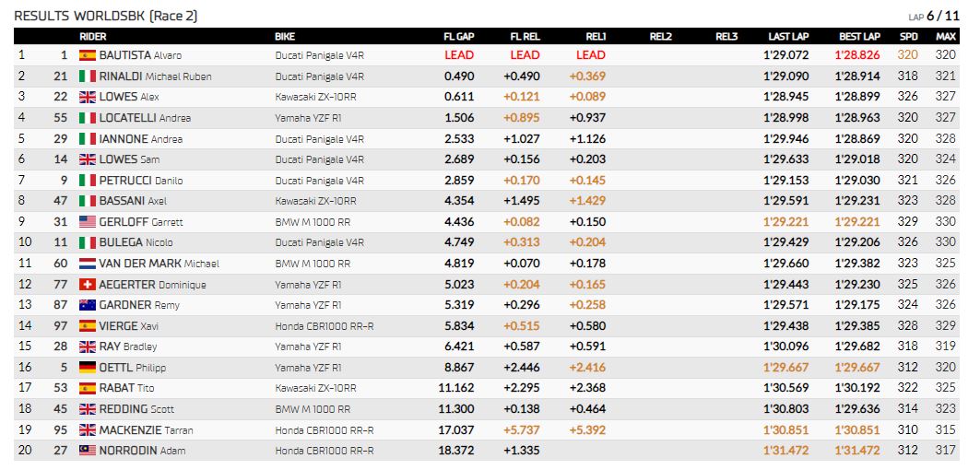Select the BEST LAP column header
980x470 pixels.
[859, 37]
